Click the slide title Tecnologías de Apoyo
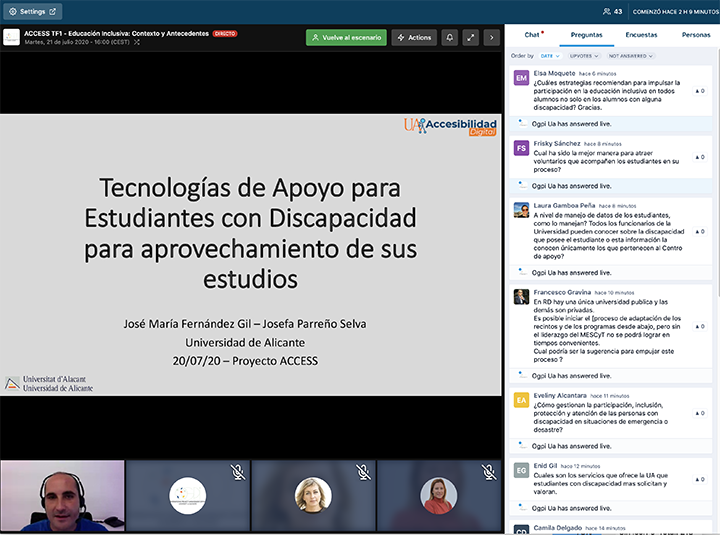Screen dimensions: 720x535 (250, 233)
